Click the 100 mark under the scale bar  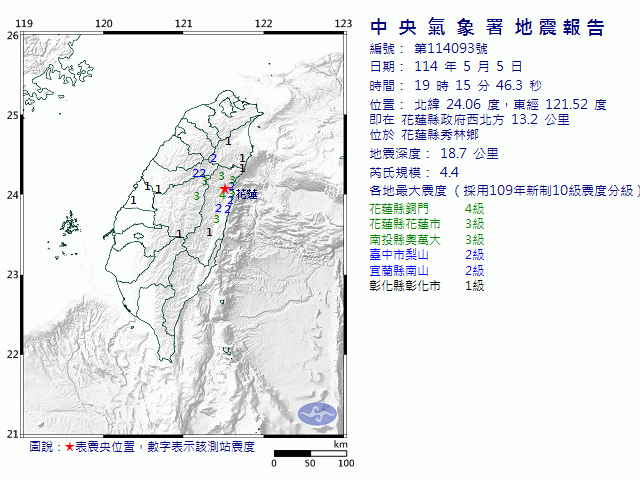tap(346, 463)
